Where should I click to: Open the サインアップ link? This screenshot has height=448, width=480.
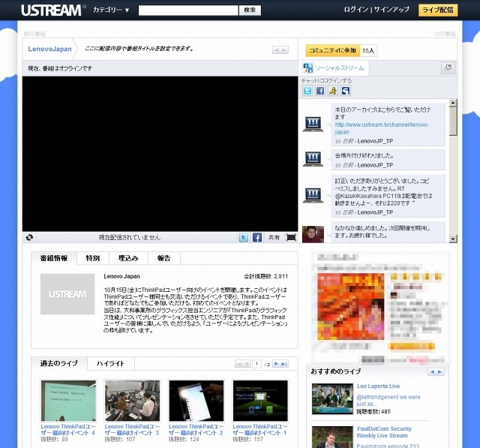pos(391,10)
